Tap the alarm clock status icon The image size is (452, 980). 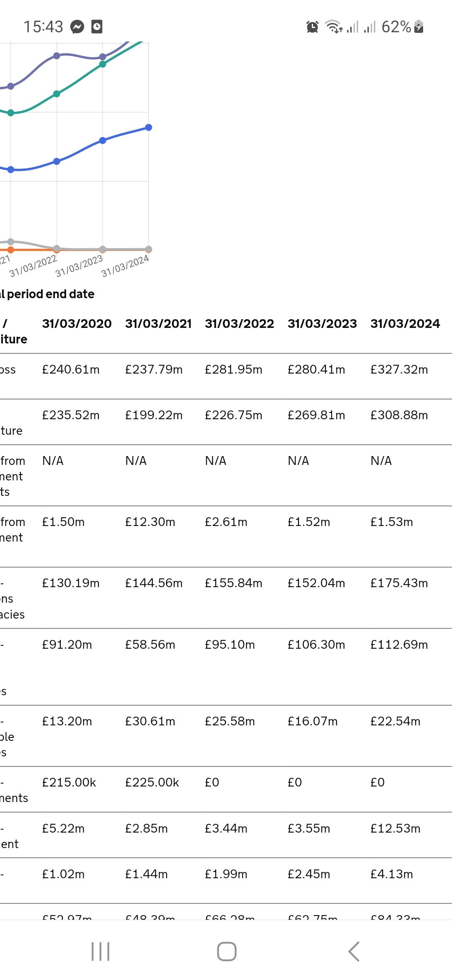[x=312, y=27]
